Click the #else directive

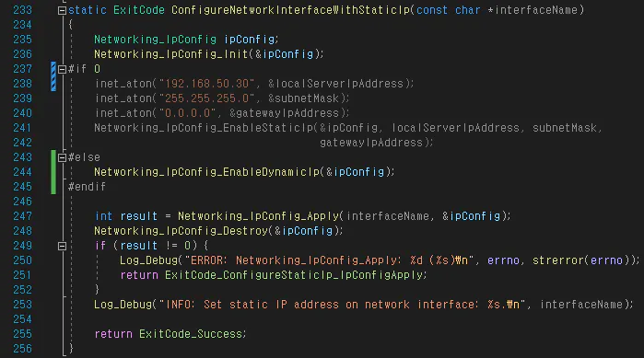point(84,157)
